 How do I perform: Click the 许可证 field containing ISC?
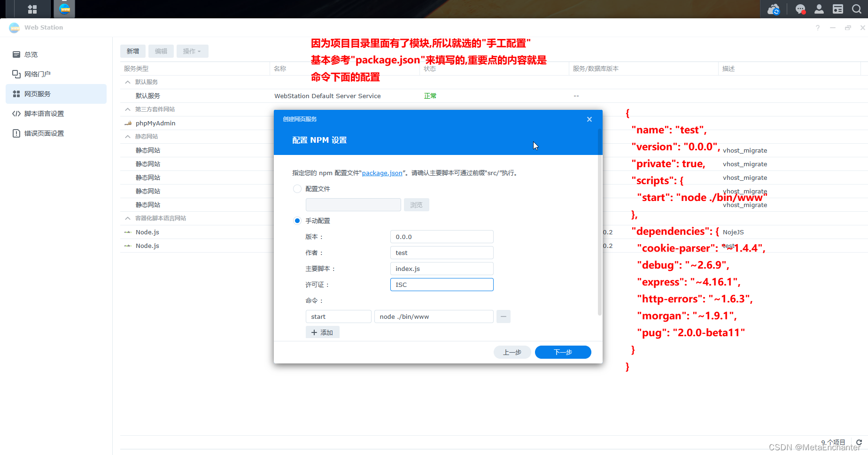(442, 285)
